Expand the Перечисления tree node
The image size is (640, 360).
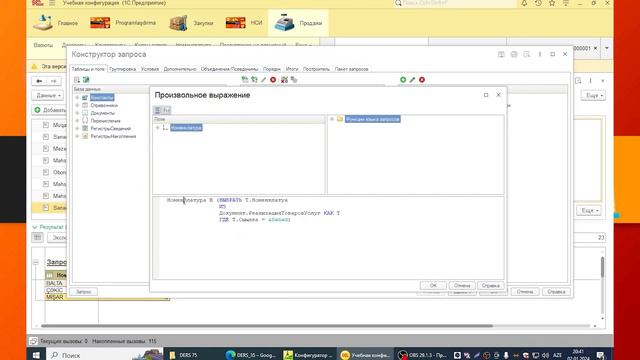click(x=77, y=121)
